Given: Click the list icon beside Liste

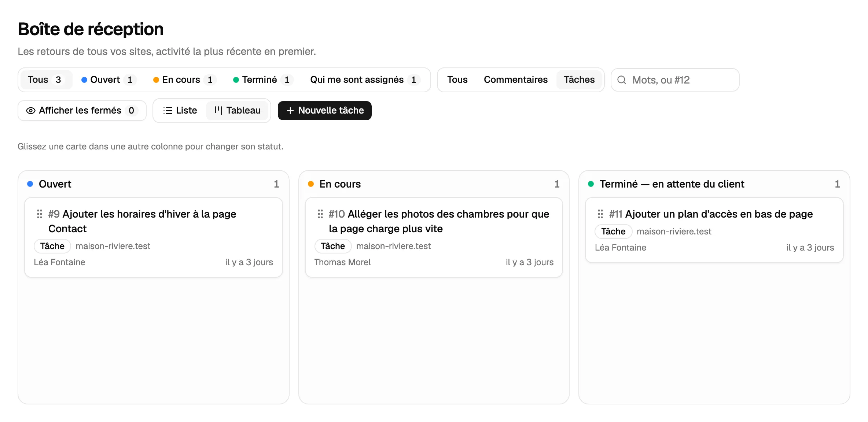Looking at the screenshot, I should click(168, 111).
